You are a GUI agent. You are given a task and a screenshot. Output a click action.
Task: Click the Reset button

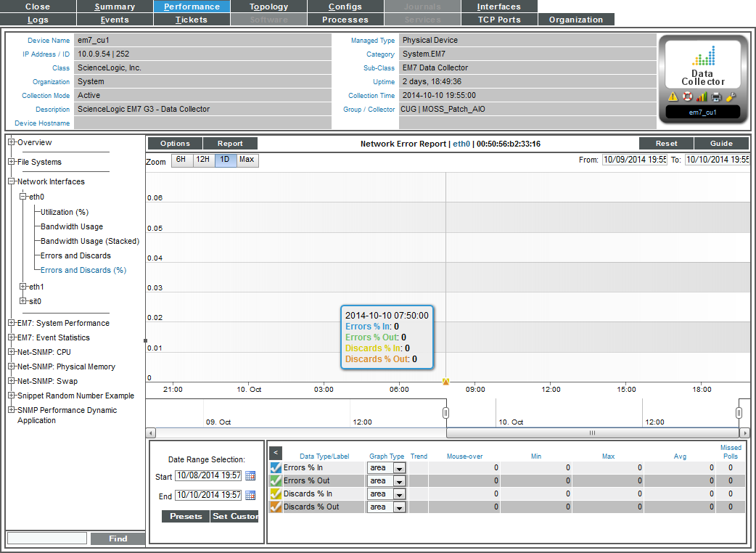[666, 143]
